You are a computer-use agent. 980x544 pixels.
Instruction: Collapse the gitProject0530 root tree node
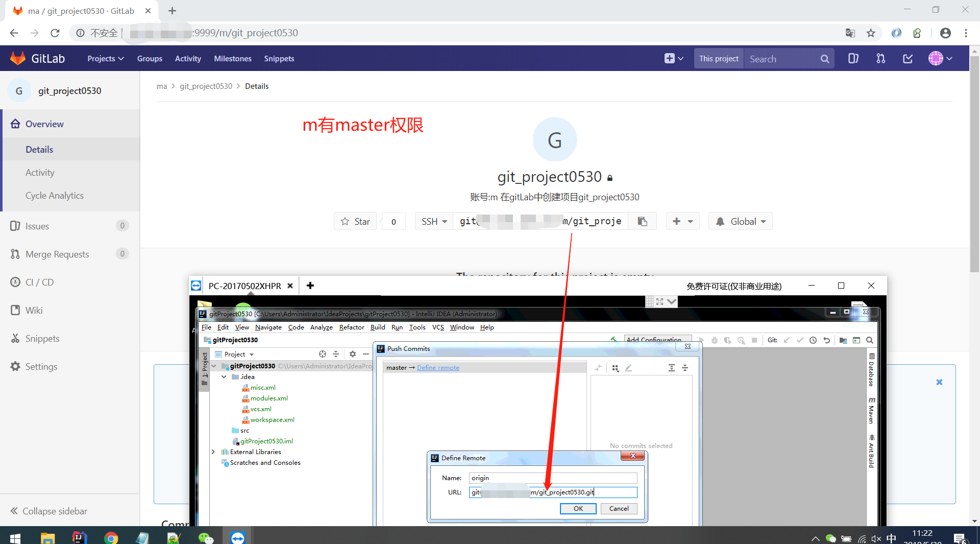tap(214, 366)
